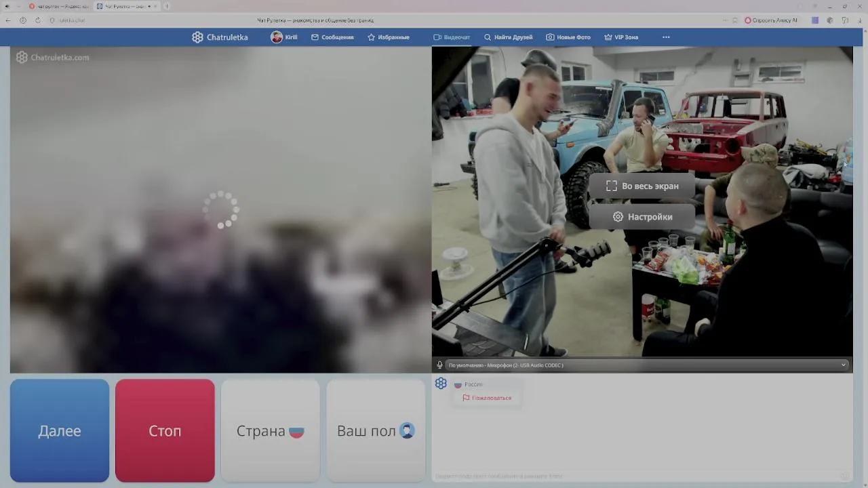
Task: Close the Чат Рулетка browser tab
Action: [x=155, y=6]
